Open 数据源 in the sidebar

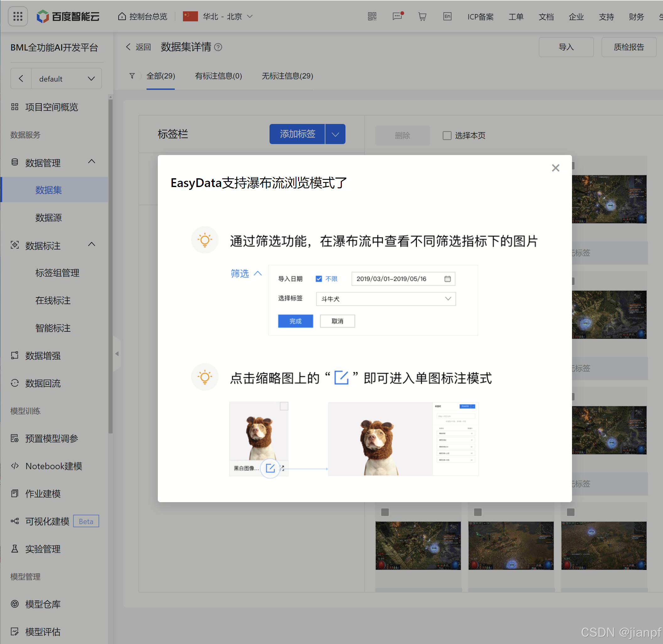coord(48,217)
